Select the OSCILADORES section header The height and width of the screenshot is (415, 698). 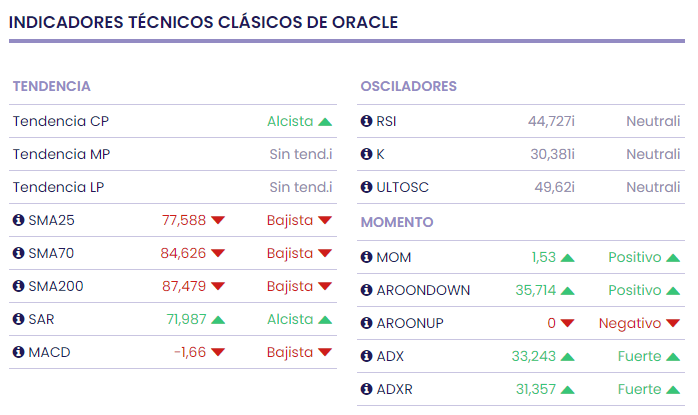[x=408, y=87]
